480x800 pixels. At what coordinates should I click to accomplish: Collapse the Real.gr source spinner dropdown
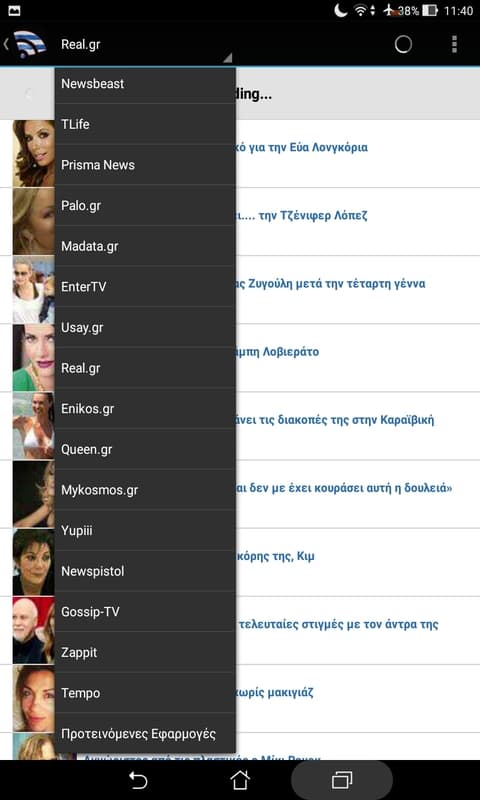click(146, 44)
